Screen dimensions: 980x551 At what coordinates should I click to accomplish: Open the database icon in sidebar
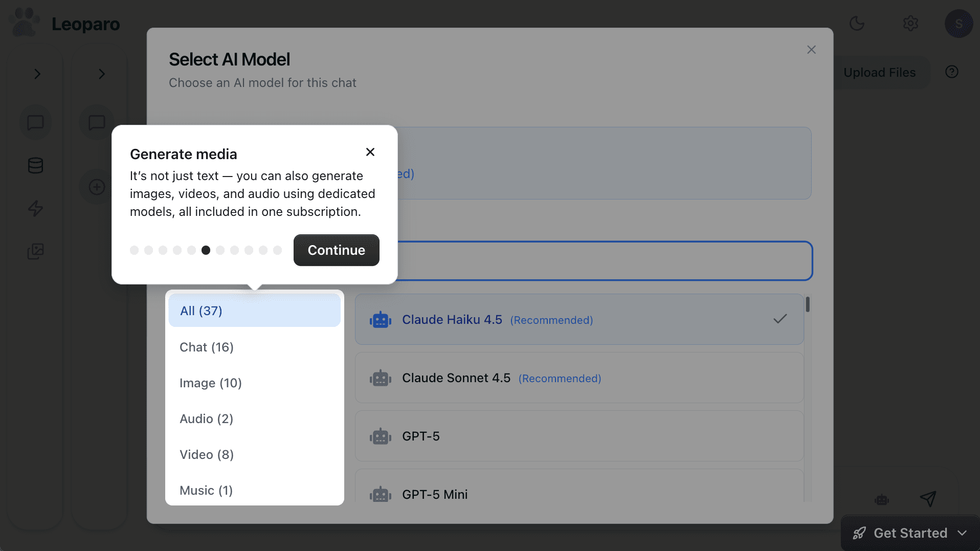point(35,166)
